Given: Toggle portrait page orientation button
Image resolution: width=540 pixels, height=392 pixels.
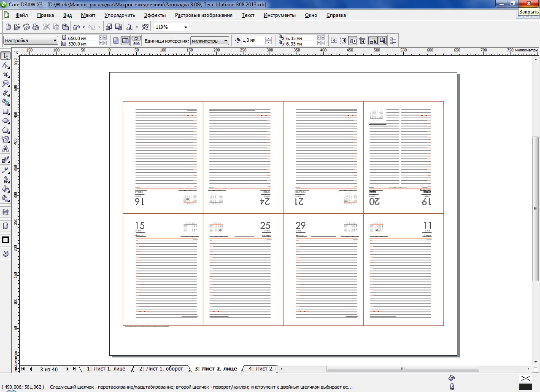Looking at the screenshot, I should [116, 40].
